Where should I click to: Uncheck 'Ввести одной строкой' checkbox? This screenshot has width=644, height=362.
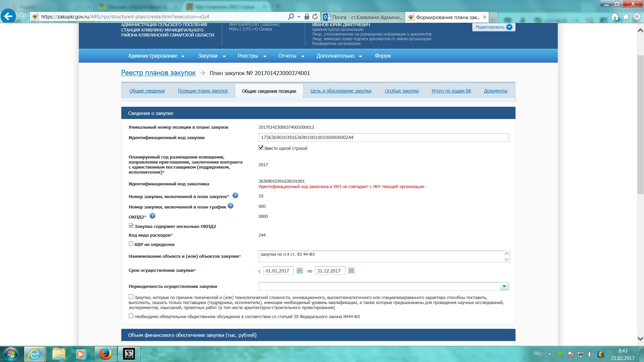pyautogui.click(x=261, y=148)
